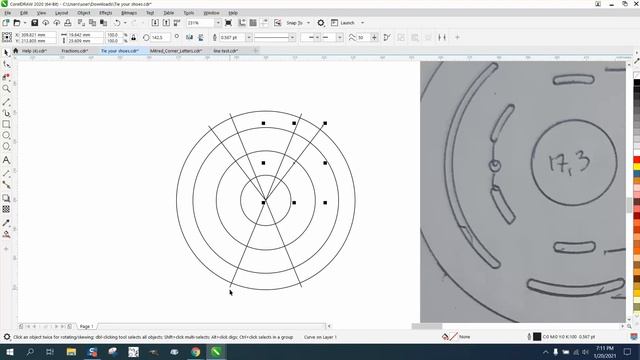Open the end arrowhead dropdown
Screen dimensions: 640x360
(x=340, y=37)
